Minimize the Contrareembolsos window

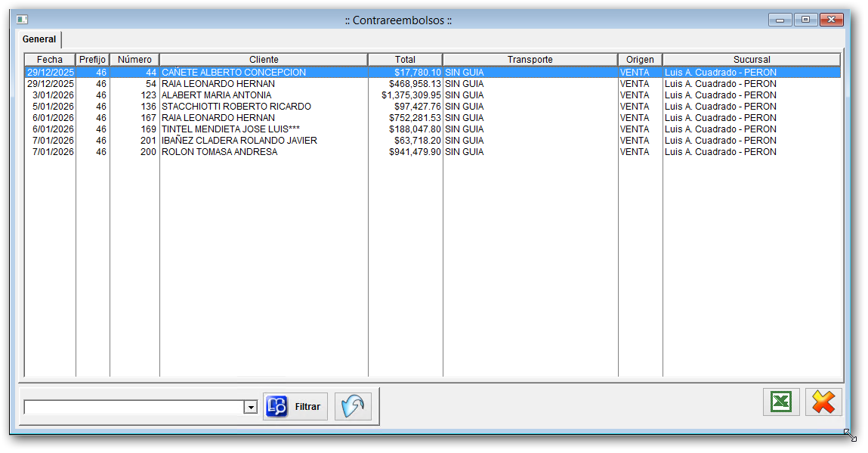[x=780, y=20]
